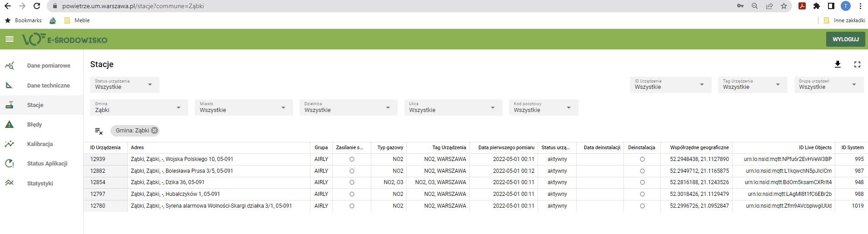
Task: Click the clear all filters icon
Action: 99,131
